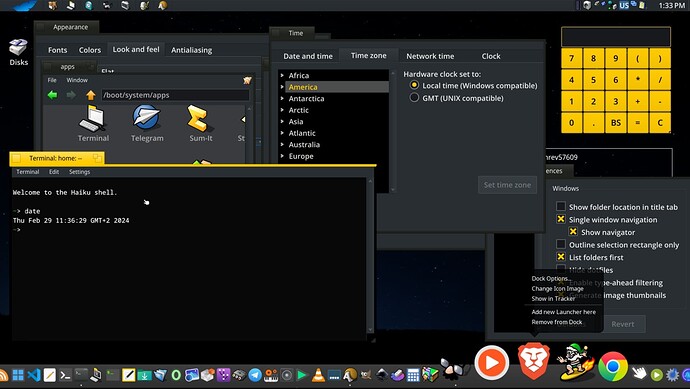The image size is (690, 389).
Task: Switch to Date and time tab
Action: click(308, 56)
